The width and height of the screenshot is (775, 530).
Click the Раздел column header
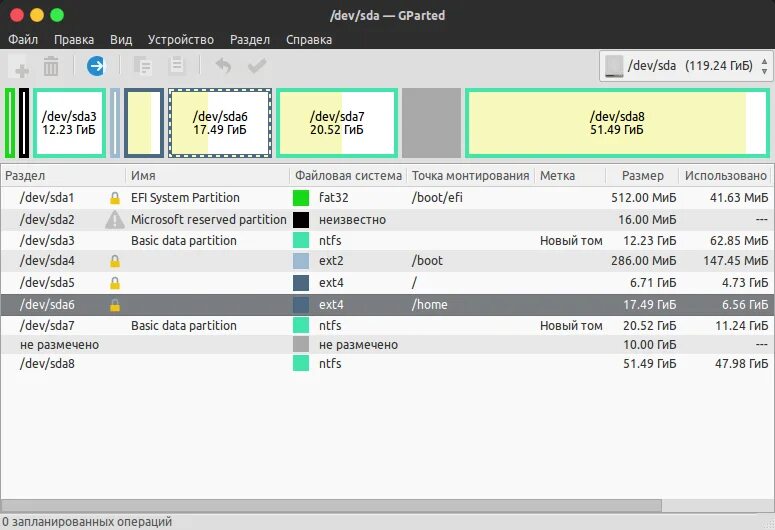coord(63,176)
